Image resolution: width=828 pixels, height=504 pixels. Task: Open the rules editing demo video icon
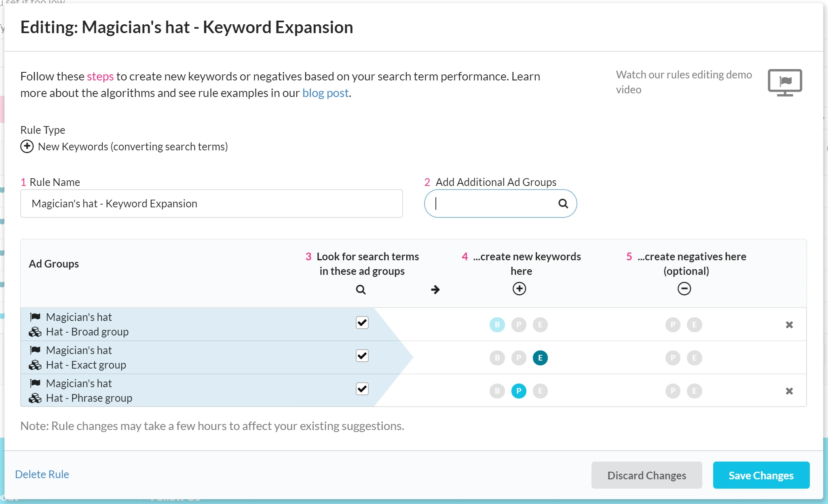(784, 82)
